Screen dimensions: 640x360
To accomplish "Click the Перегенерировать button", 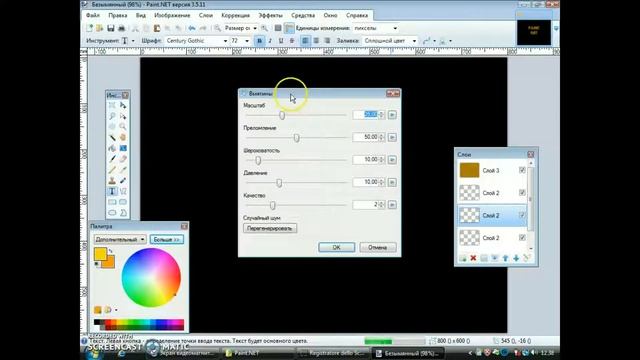I will pos(270,228).
